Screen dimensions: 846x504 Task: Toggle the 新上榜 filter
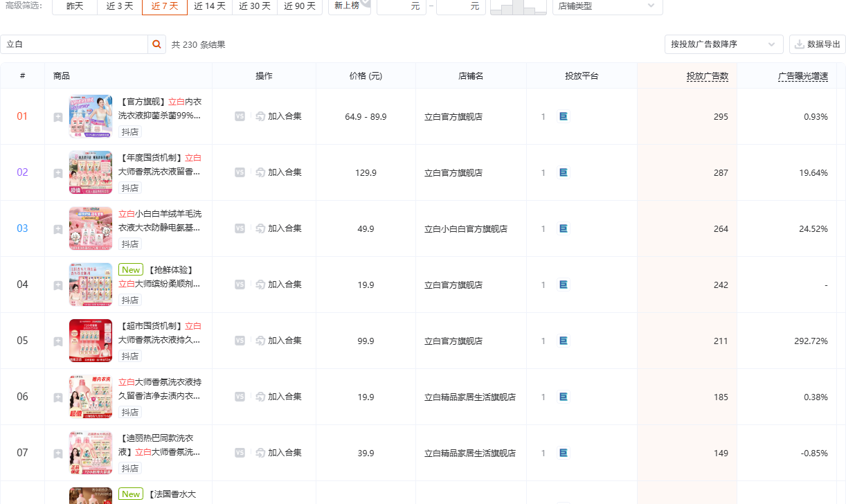pos(350,6)
